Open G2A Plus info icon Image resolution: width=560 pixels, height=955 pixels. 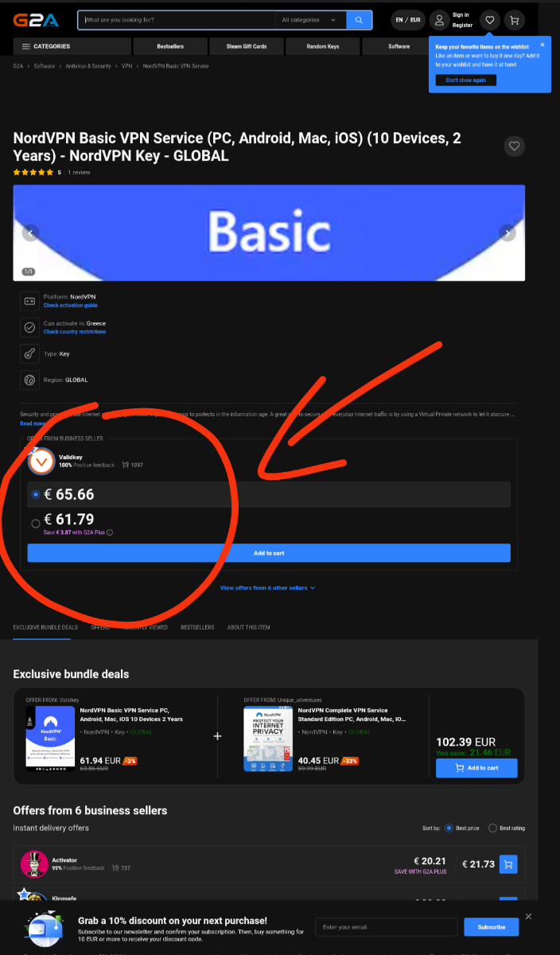[110, 532]
